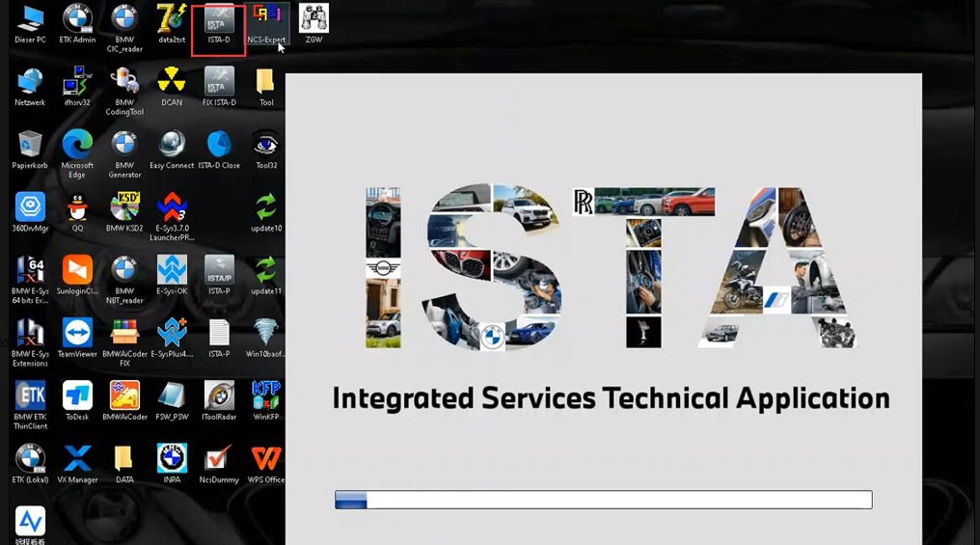Open the DATA folder
This screenshot has height=545, width=980.
click(124, 464)
